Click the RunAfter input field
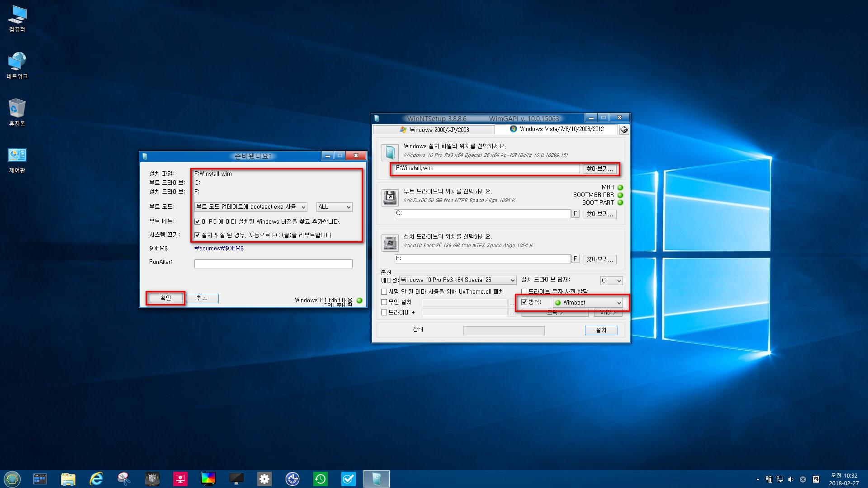 click(273, 264)
